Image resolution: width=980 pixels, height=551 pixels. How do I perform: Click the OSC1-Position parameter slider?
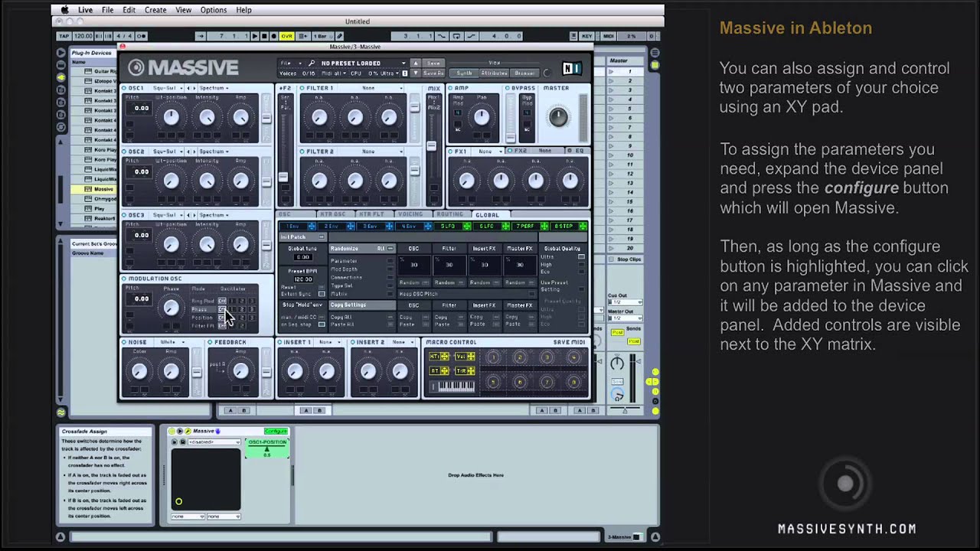267,448
